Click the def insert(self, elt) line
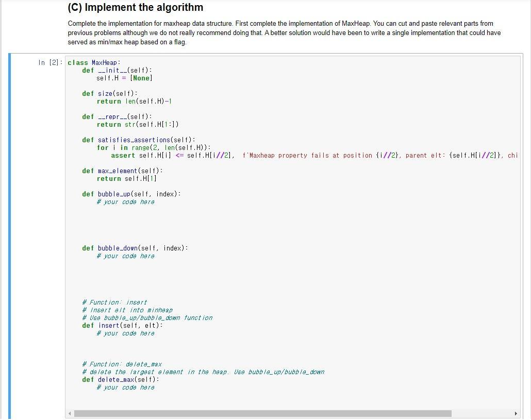The height and width of the screenshot is (420, 531). click(x=121, y=325)
